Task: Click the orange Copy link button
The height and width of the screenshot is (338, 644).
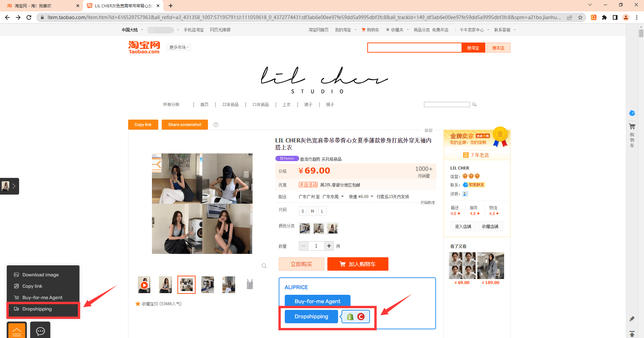Action: pyautogui.click(x=143, y=125)
